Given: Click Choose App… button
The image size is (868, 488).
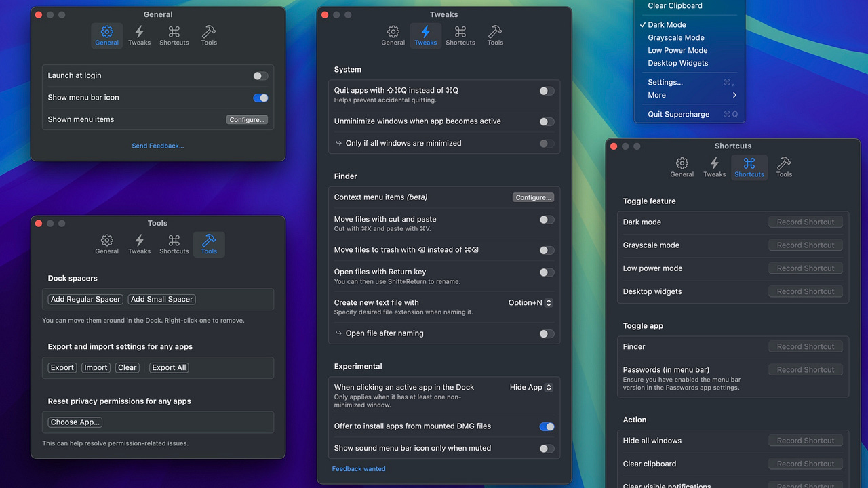Looking at the screenshot, I should (75, 422).
